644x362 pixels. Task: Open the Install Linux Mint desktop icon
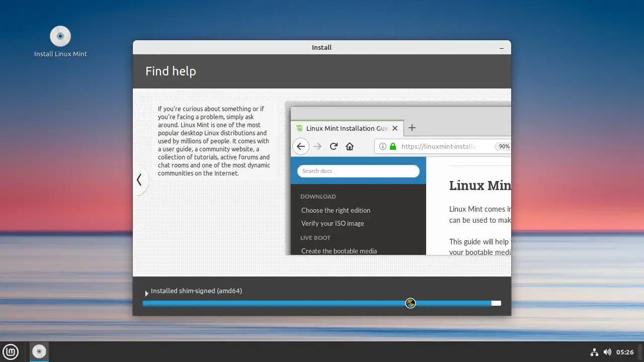coord(60,42)
